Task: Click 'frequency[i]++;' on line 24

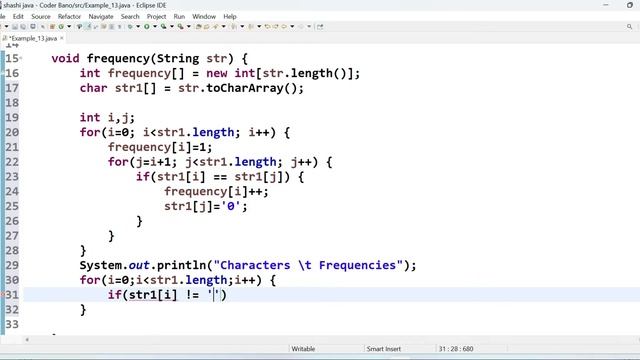Action: pyautogui.click(x=216, y=191)
